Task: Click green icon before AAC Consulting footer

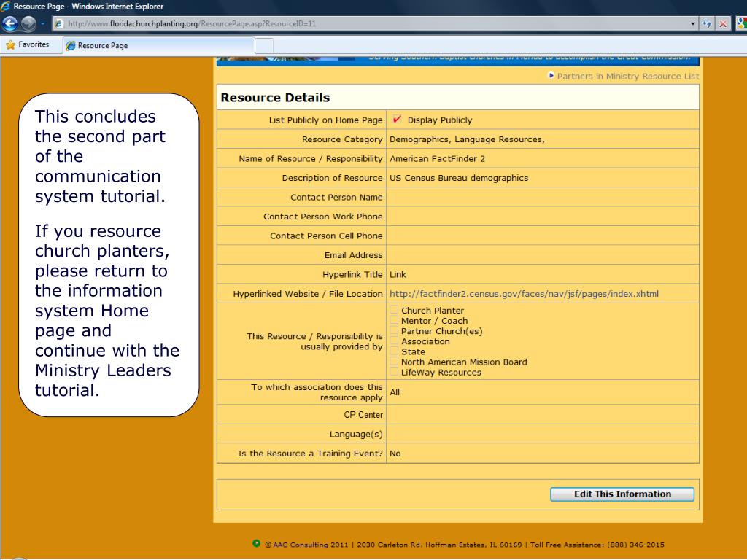Action: click(x=256, y=543)
